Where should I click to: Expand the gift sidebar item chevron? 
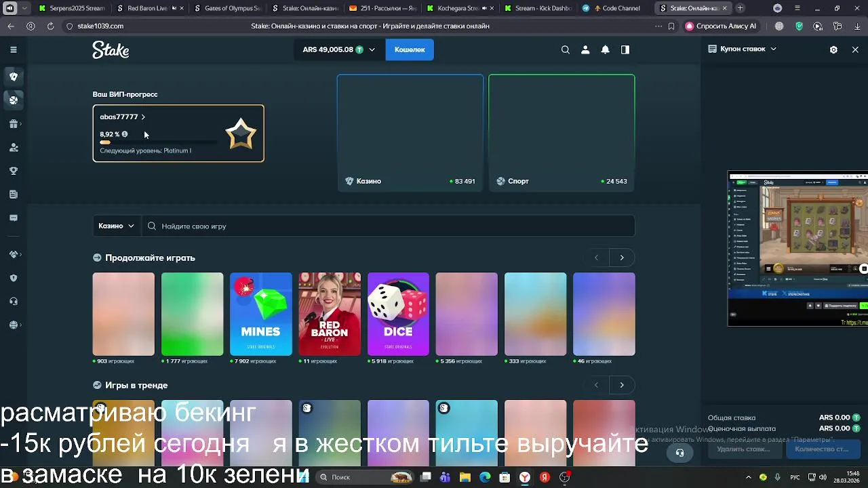pyautogui.click(x=21, y=124)
